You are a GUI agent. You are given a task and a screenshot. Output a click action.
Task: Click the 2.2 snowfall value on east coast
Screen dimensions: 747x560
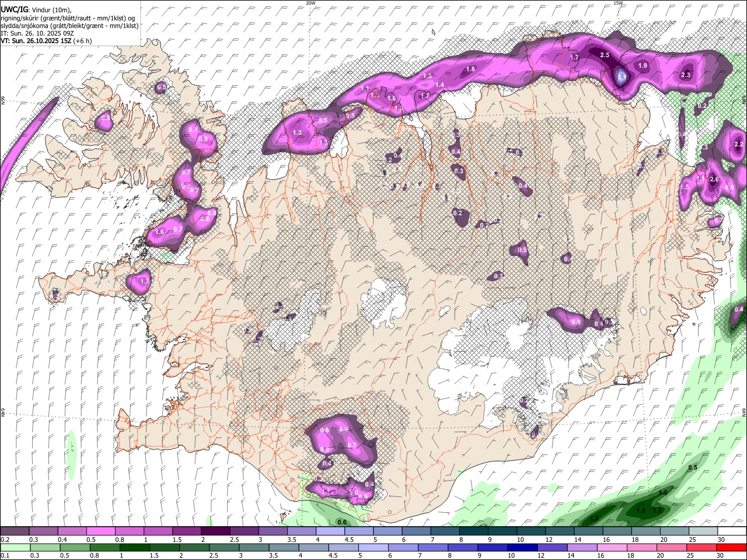tap(738, 144)
